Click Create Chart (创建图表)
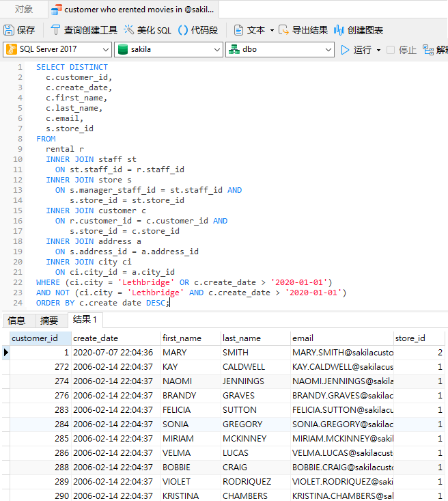The height and width of the screenshot is (501, 448). click(x=359, y=30)
